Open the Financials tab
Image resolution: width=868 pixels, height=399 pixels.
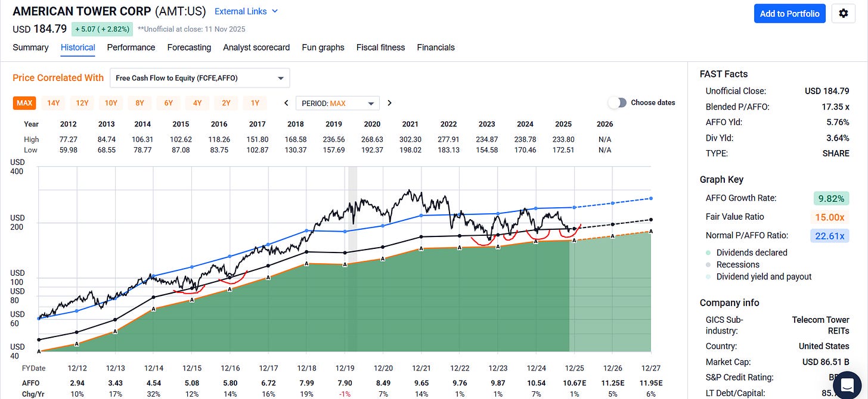[x=436, y=47]
